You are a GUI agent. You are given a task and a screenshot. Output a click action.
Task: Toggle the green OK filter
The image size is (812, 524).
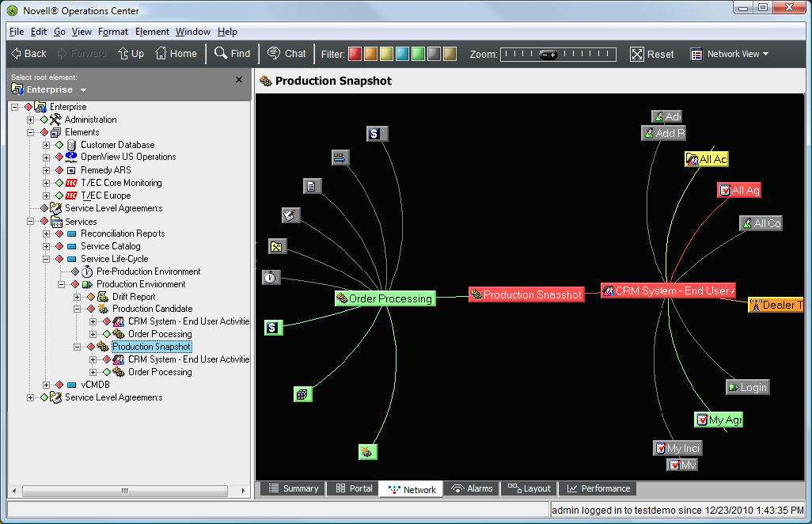419,54
